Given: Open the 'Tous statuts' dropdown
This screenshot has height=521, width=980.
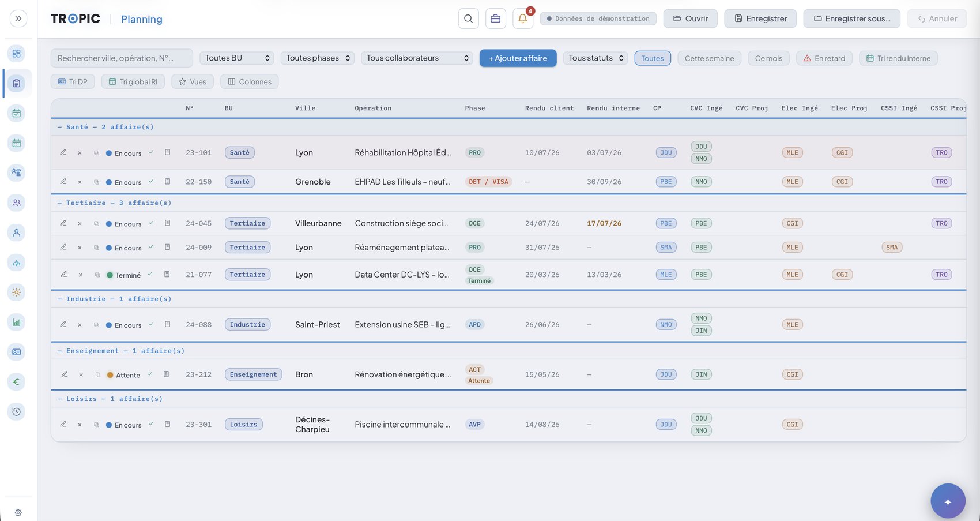Looking at the screenshot, I should [x=595, y=58].
